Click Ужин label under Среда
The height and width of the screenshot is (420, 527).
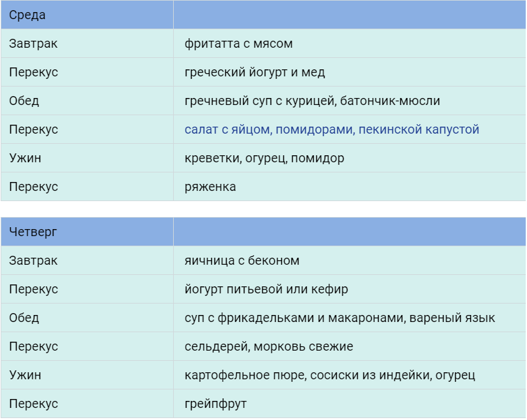click(25, 158)
